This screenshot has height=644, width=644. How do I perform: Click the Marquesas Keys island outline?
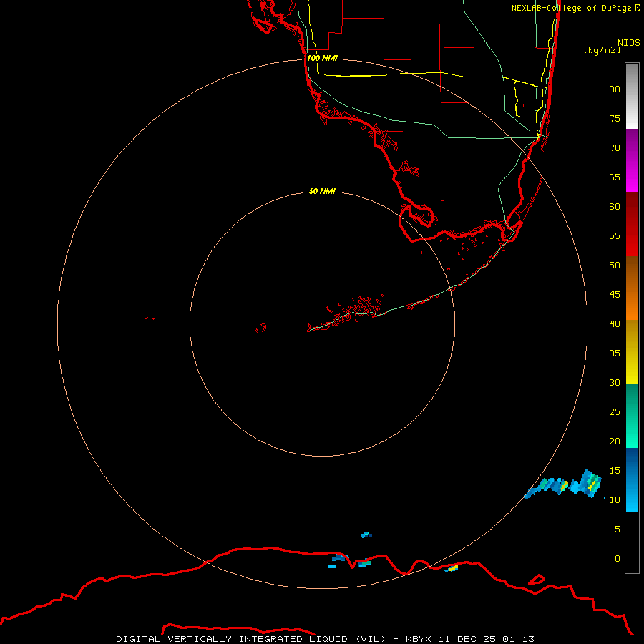(260, 328)
